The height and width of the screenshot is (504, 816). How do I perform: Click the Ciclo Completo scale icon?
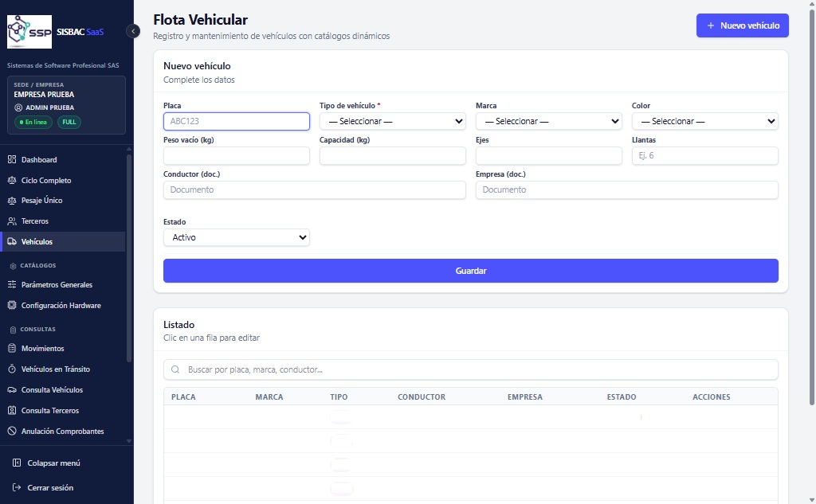(12, 181)
